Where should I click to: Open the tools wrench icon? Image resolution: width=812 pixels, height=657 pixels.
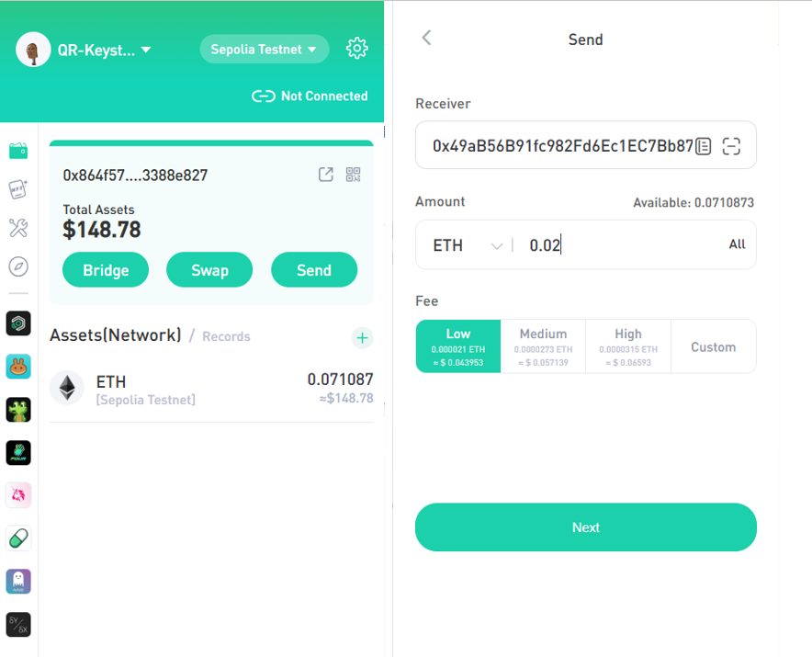(x=18, y=228)
